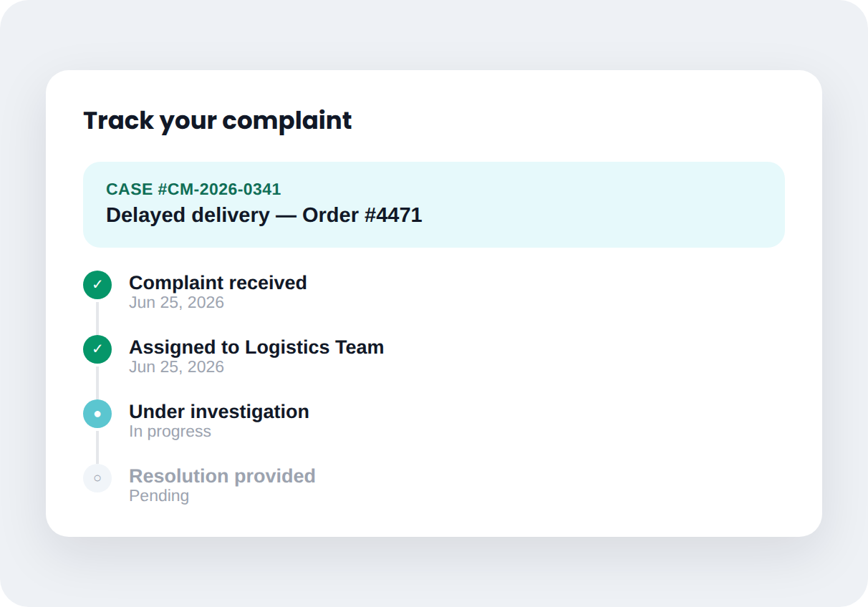Click the grey pending circle for Resolution provided
This screenshot has width=868, height=607.
coord(97,478)
